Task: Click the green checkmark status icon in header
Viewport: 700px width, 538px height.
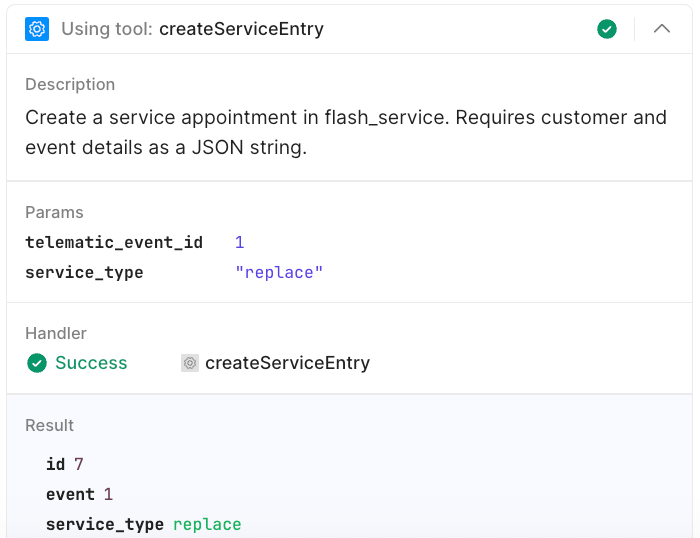Action: [607, 29]
